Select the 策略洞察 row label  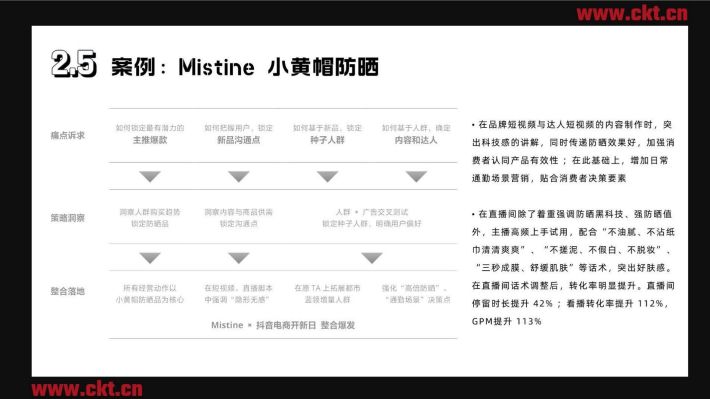pos(67,218)
